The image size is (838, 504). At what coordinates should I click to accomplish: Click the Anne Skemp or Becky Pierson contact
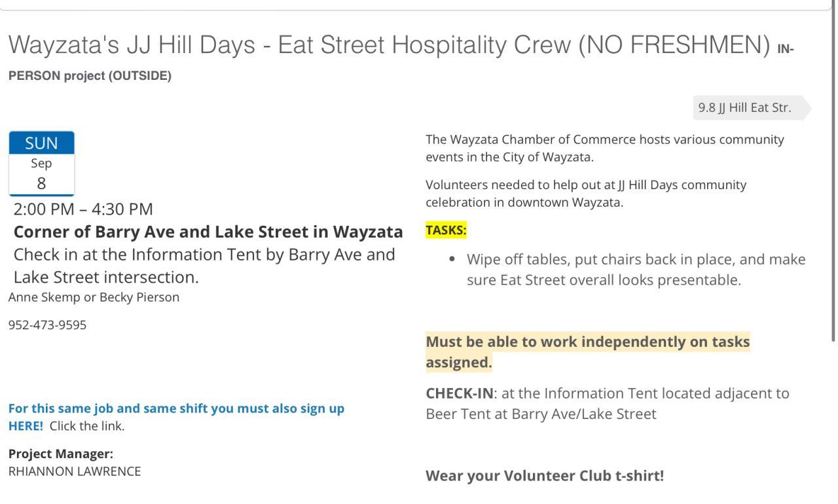pyautogui.click(x=94, y=297)
